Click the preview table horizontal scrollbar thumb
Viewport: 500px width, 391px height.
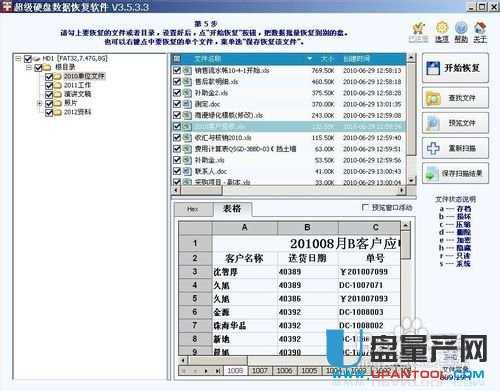click(218, 360)
